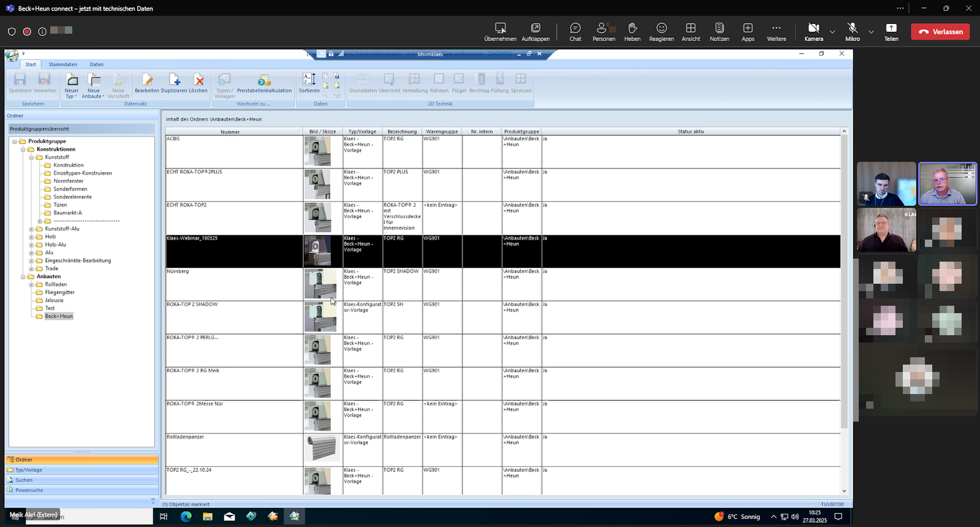Open Microsoft Edge from the taskbar
The image size is (980, 527).
(x=186, y=517)
